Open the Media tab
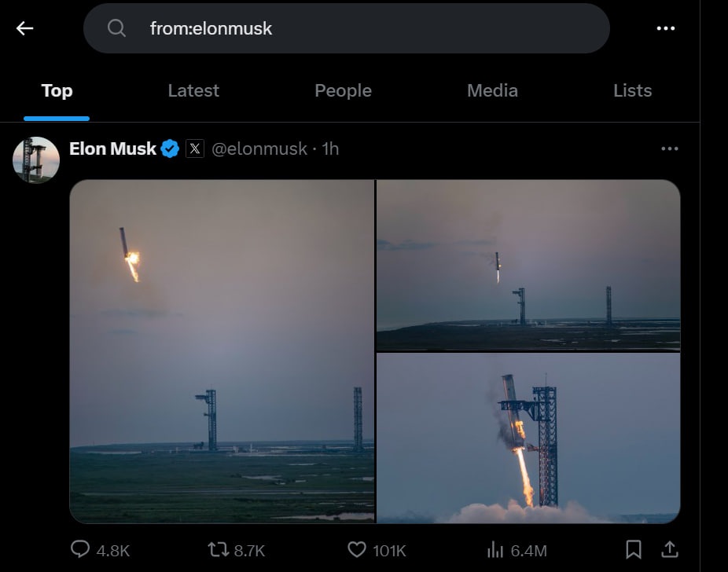This screenshot has height=572, width=728. (x=492, y=90)
